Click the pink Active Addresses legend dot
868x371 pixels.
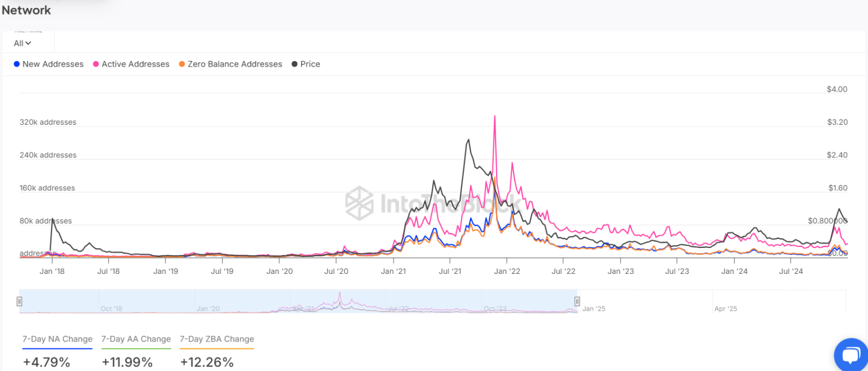(x=96, y=64)
